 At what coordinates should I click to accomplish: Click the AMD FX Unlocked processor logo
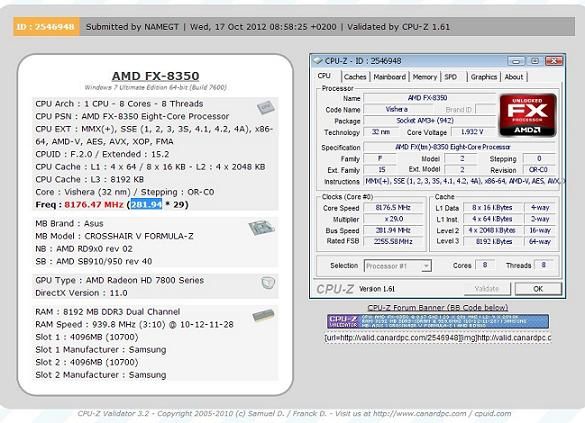click(x=528, y=115)
